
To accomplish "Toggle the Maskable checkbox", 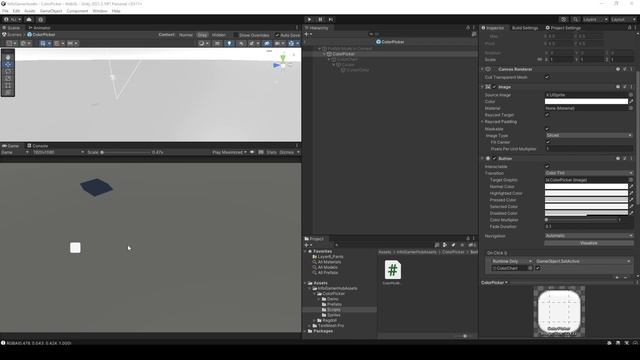I will point(547,129).
